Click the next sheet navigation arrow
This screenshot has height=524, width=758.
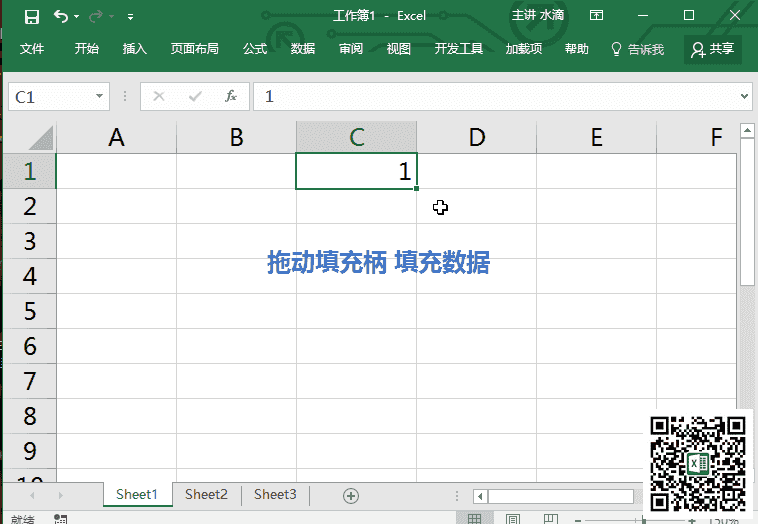point(60,495)
